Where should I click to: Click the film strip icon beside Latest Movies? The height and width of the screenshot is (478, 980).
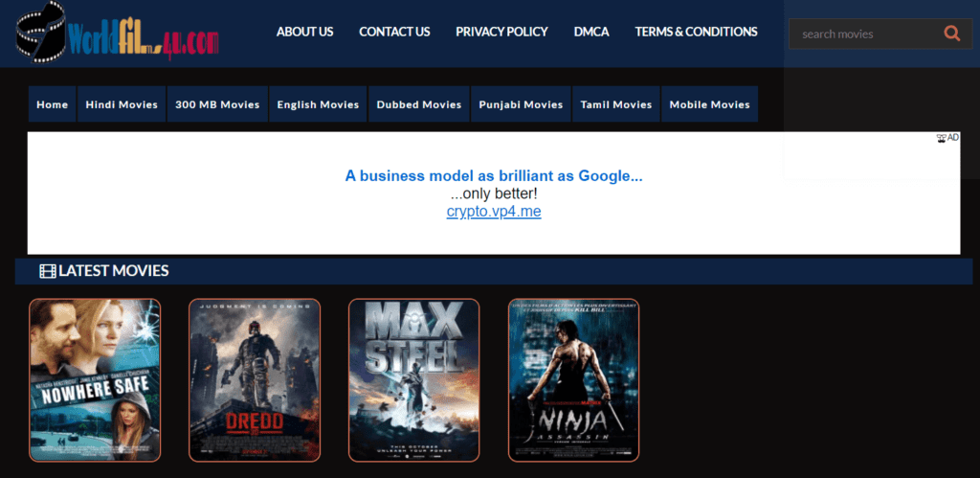(x=48, y=271)
